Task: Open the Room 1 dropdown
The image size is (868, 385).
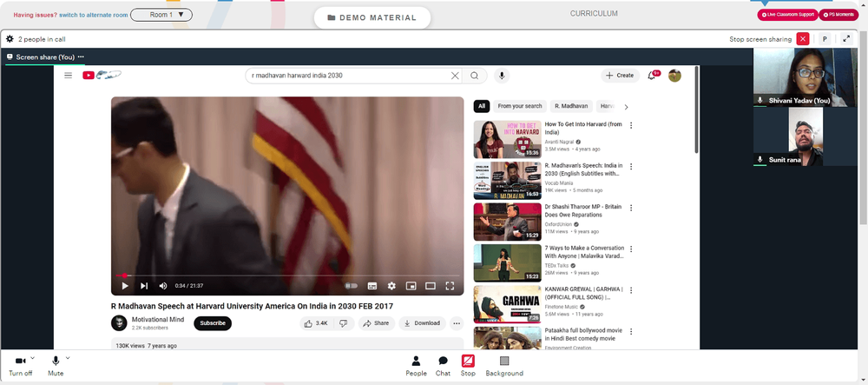Action: (x=161, y=15)
